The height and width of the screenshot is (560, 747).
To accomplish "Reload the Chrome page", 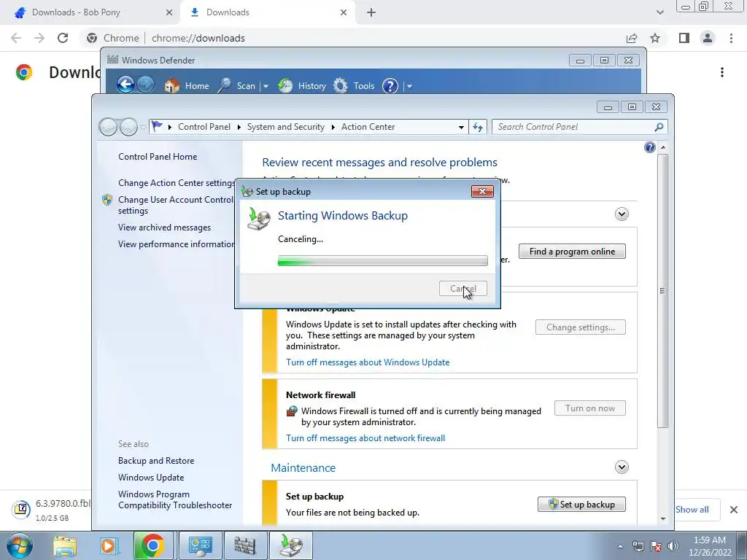I will 63,38.
